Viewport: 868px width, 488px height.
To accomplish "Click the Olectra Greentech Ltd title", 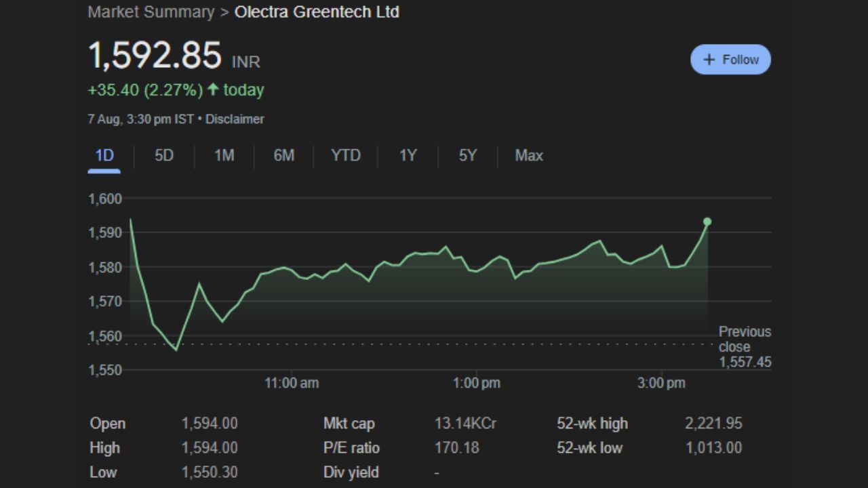I will pos(317,12).
